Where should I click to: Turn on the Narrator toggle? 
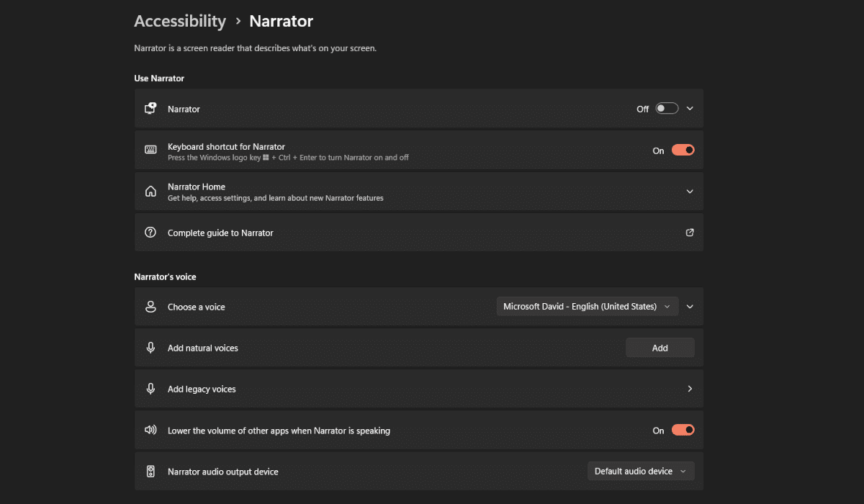667,109
